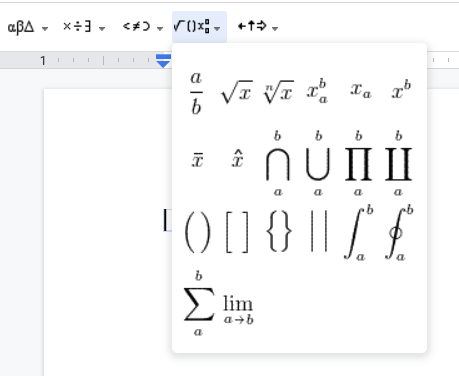
Task: Open arrows symbols menu
Action: (x=257, y=27)
